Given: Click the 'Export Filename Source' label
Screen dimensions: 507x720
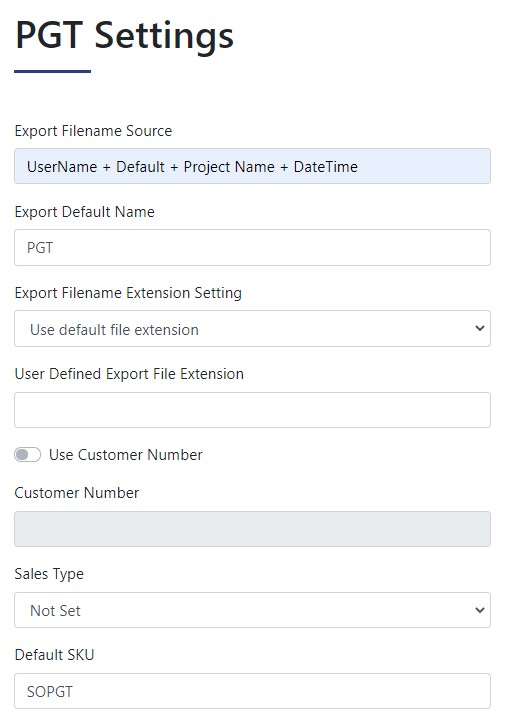Looking at the screenshot, I should point(93,131).
